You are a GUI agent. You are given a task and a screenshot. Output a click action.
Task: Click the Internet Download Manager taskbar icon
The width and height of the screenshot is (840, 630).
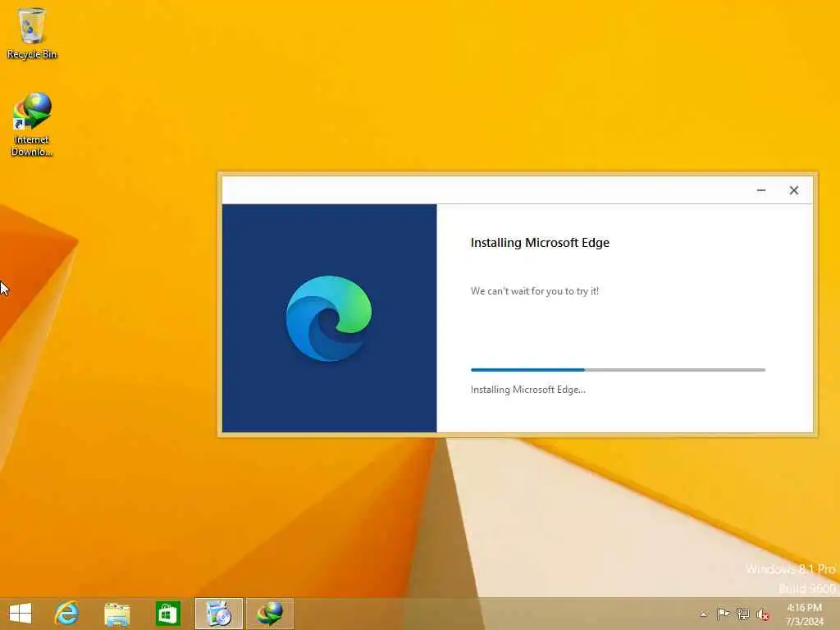coord(269,614)
